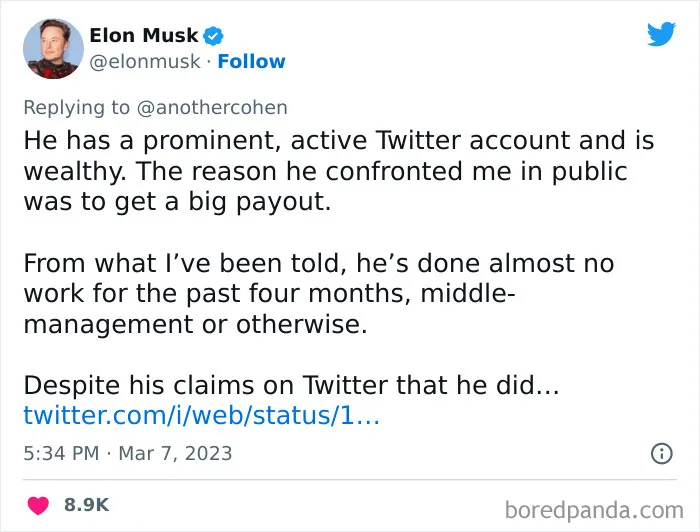Open the tweet info circle icon
This screenshot has width=700, height=532.
tap(662, 453)
